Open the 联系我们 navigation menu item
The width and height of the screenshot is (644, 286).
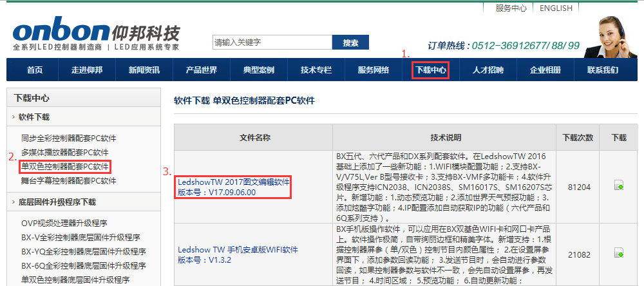602,70
